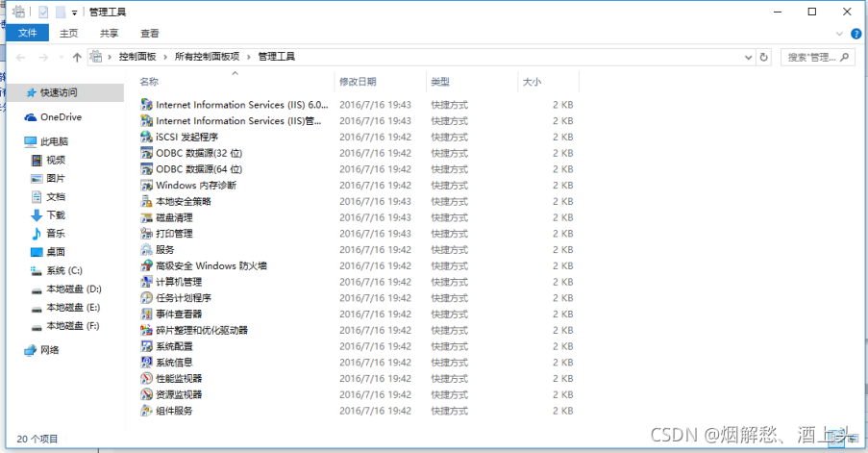The image size is (868, 453).
Task: Select the 服务 gear icon
Action: click(147, 250)
